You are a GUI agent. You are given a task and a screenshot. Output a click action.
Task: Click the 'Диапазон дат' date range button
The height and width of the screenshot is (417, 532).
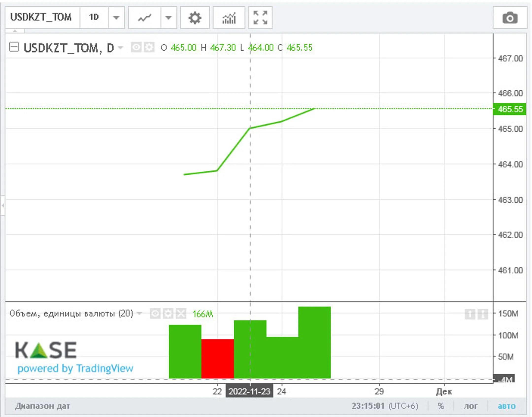(x=42, y=406)
